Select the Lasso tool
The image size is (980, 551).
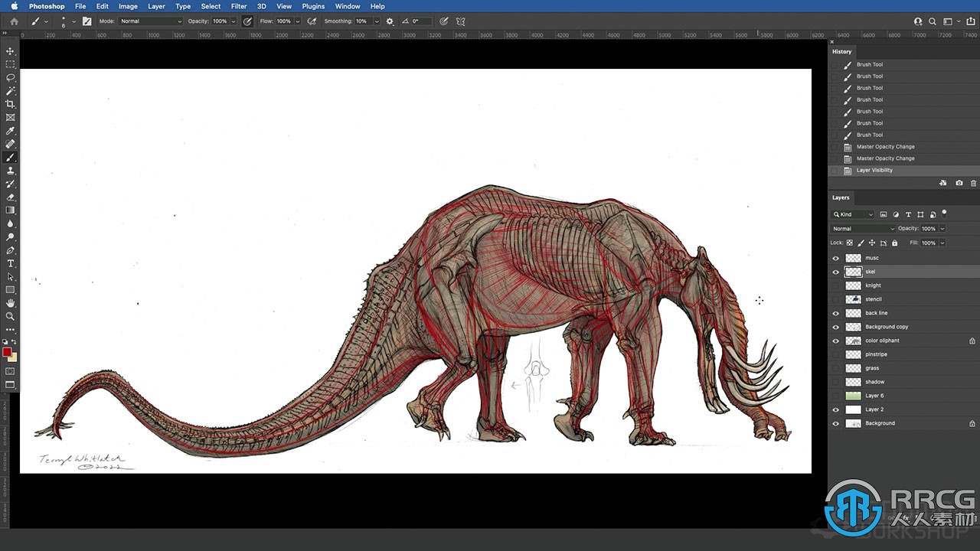pyautogui.click(x=10, y=77)
